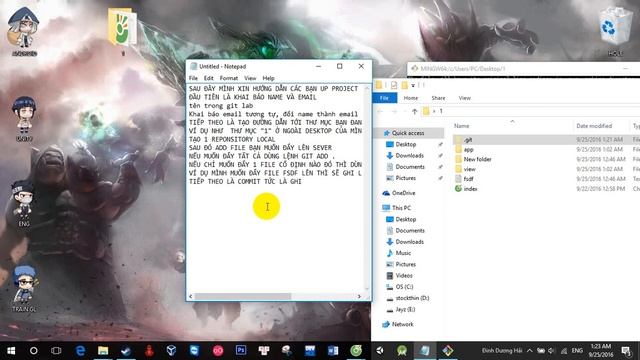The image size is (640, 360).
Task: Switch to the Share ribbon tab in Explorer
Action: point(438,98)
